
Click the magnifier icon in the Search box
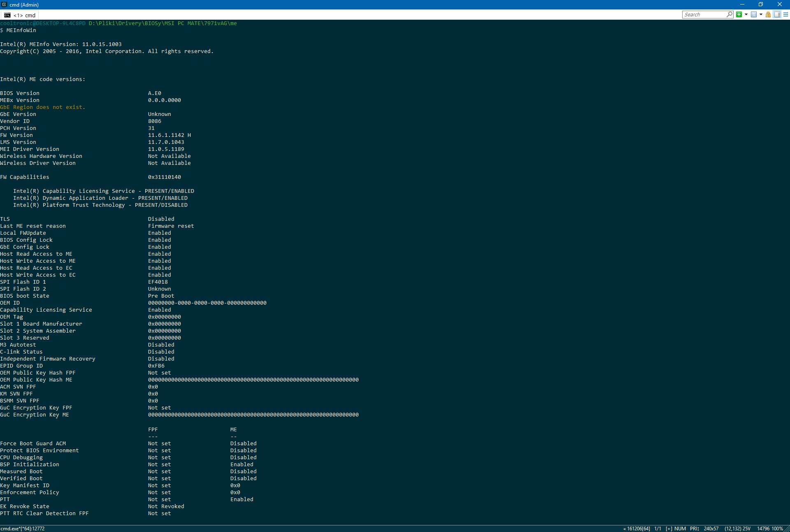pos(730,14)
